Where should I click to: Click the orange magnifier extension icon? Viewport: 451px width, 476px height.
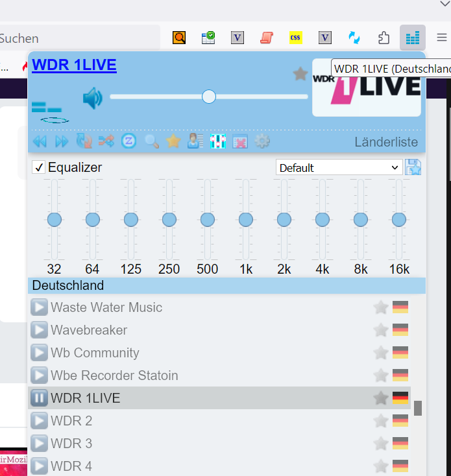pos(179,38)
